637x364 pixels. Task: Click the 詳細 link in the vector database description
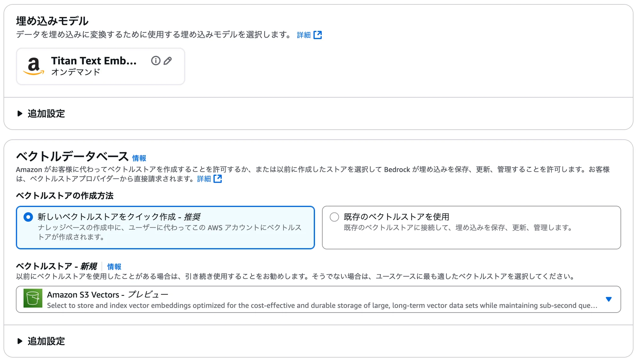[x=203, y=179]
